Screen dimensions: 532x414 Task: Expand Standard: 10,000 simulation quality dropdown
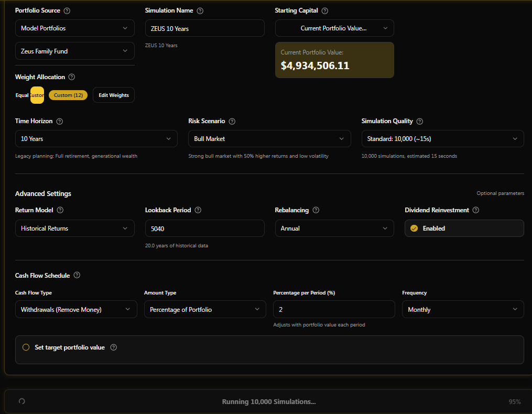[x=443, y=139]
